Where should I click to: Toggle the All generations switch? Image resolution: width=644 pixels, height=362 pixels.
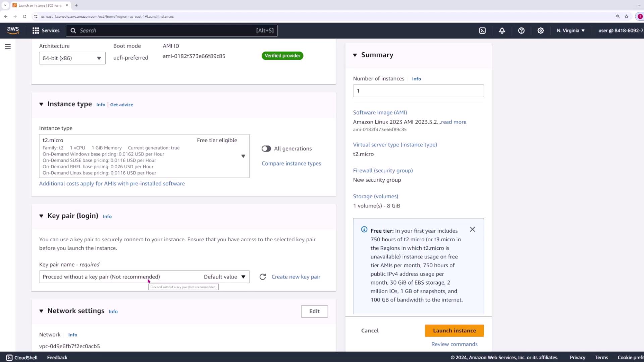click(x=266, y=148)
